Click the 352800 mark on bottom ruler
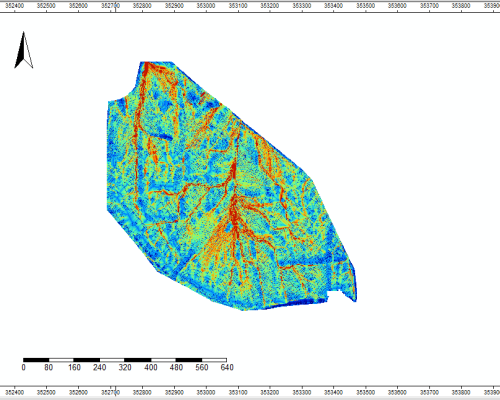The height and width of the screenshot is (400, 500). (142, 392)
